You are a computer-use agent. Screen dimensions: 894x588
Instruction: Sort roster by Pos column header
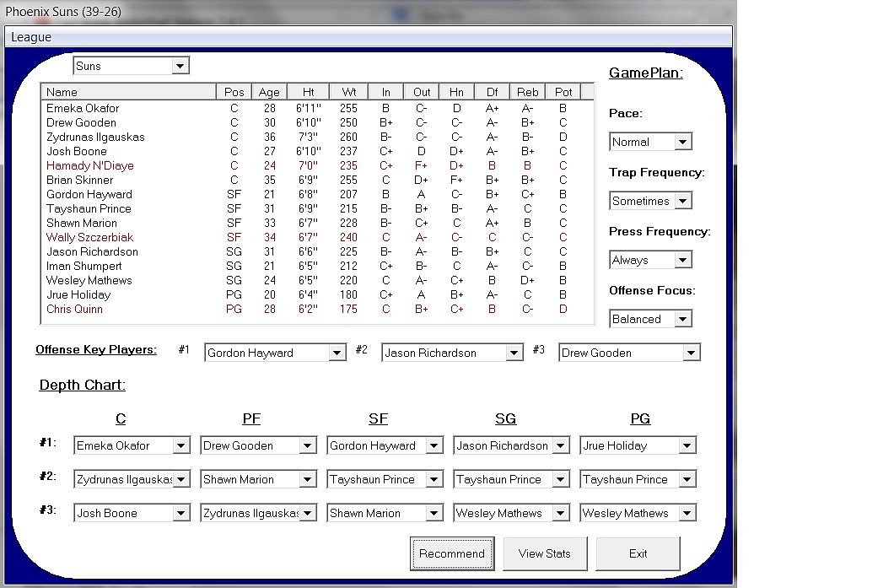234,92
